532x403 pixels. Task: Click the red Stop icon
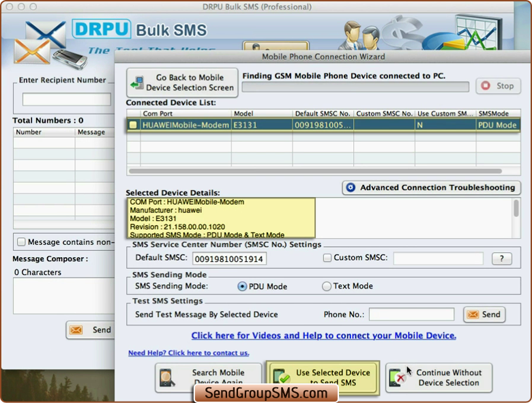[x=486, y=85]
